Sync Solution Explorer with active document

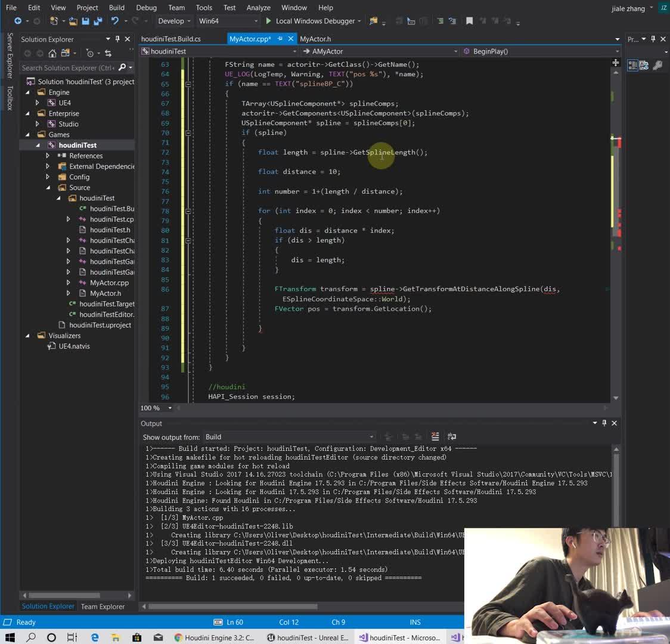[x=108, y=54]
